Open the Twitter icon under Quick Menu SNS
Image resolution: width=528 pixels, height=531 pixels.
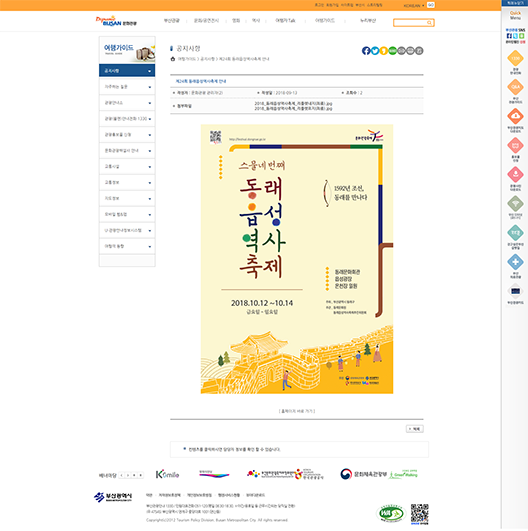[515, 36]
